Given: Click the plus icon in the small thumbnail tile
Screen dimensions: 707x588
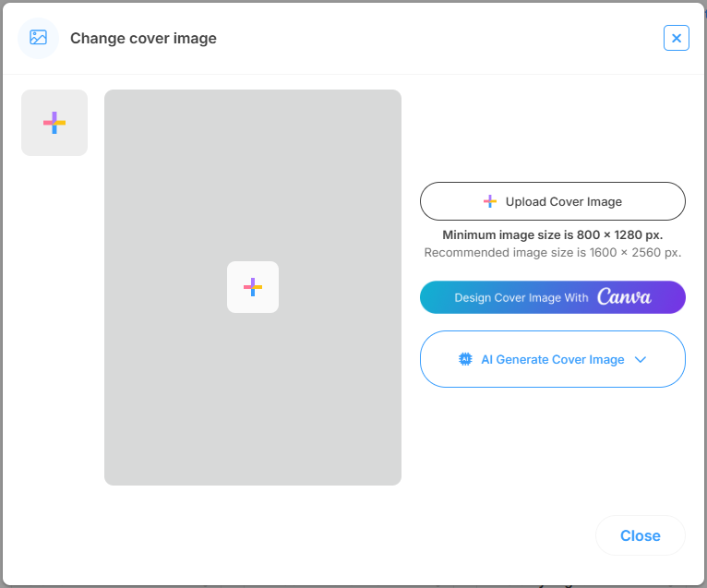Looking at the screenshot, I should click(x=54, y=123).
